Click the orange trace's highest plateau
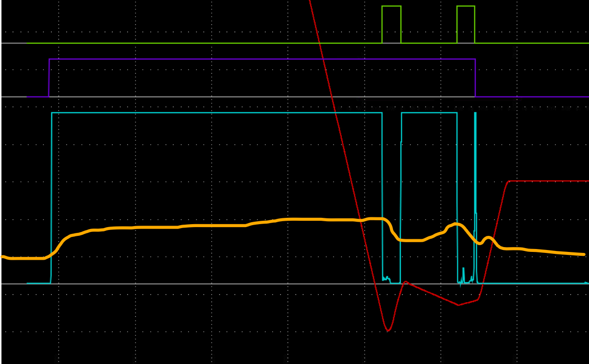This screenshot has height=364, width=589. (x=302, y=219)
